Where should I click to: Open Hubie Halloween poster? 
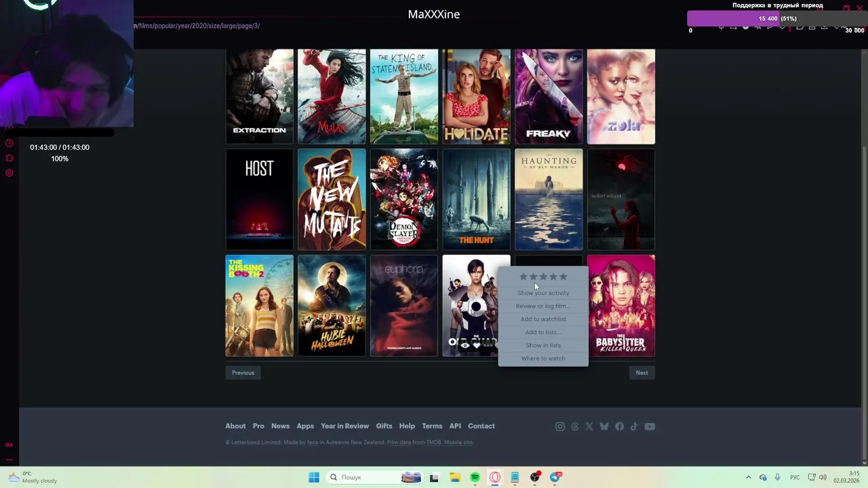pos(332,306)
